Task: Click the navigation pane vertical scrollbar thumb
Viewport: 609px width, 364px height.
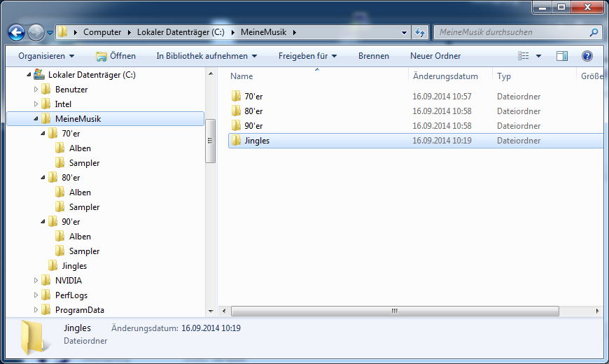Action: [210, 141]
